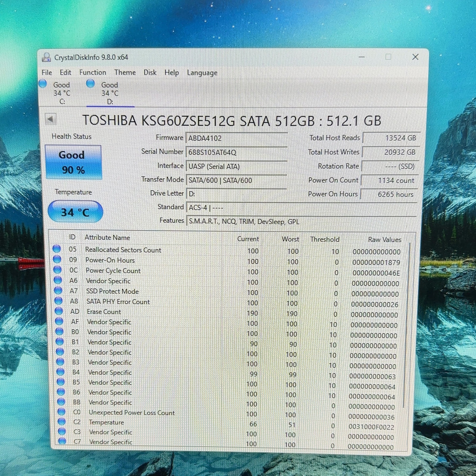
Task: Click status icon of attribute B4 row
Action: (x=60, y=372)
